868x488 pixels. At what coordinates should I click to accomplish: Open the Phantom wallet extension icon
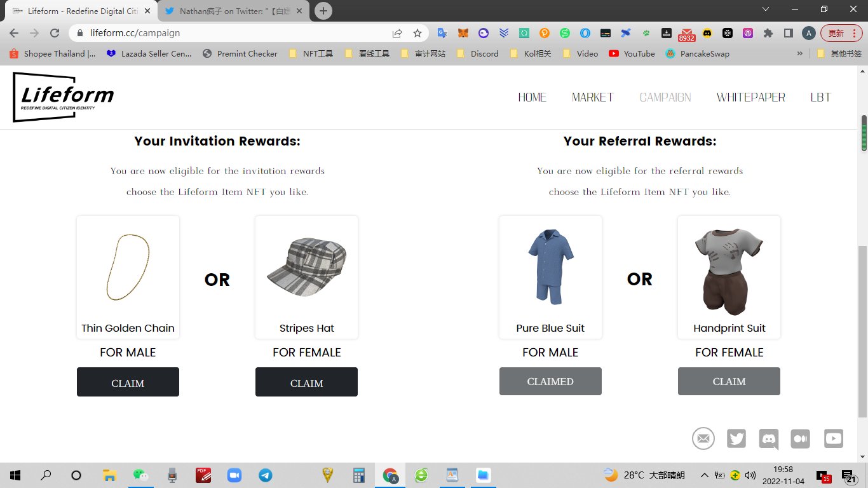(484, 33)
